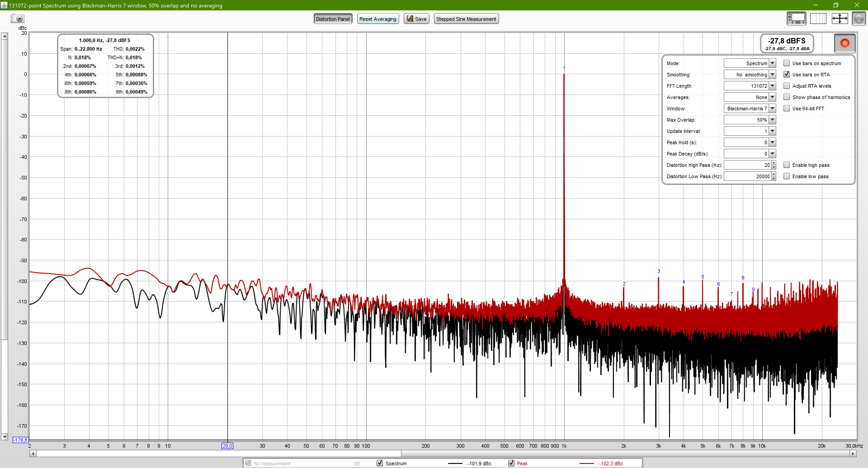Click Reset Averaging button
868x468 pixels.
pos(377,19)
